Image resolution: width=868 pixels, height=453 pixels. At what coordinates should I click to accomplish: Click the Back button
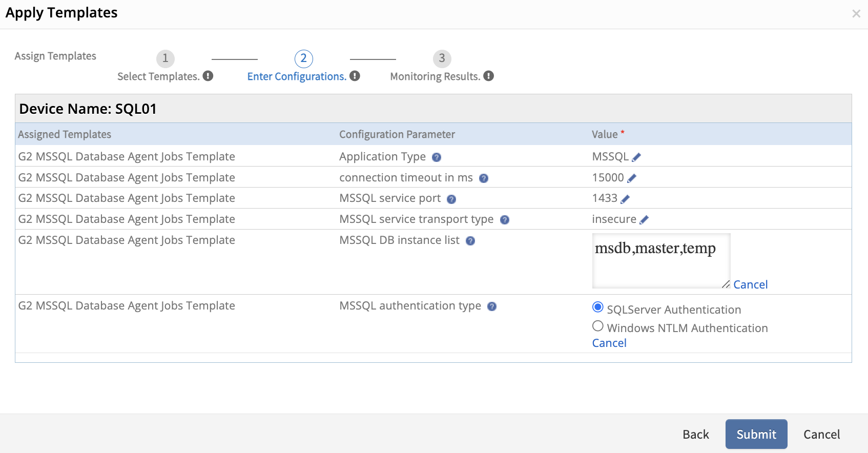[x=695, y=435]
